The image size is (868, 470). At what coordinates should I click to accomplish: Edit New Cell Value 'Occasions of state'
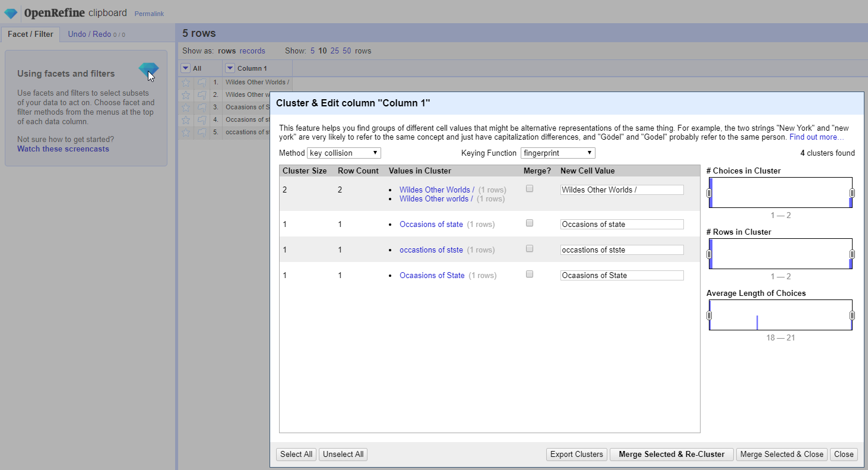point(622,225)
